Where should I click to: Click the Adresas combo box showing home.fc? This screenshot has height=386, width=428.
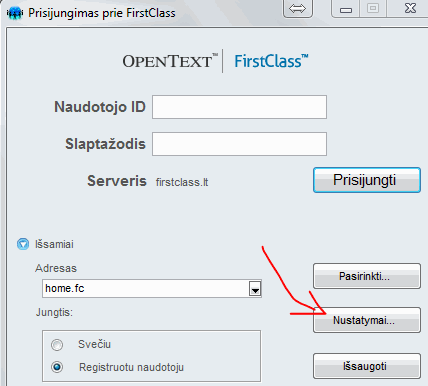(152, 289)
